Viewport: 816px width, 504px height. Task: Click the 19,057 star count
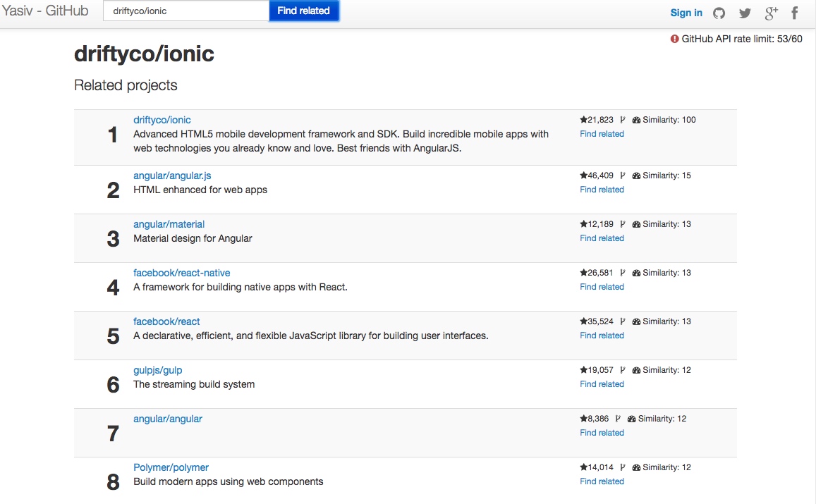click(x=601, y=370)
